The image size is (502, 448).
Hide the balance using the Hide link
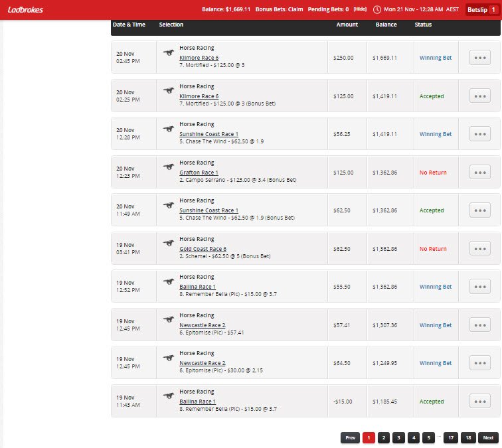pyautogui.click(x=360, y=9)
